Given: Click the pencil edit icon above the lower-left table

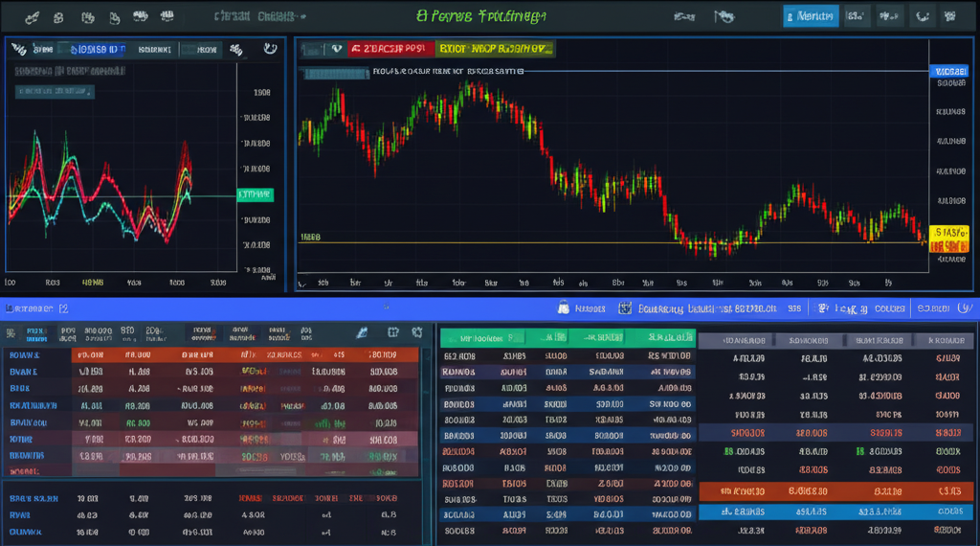Looking at the screenshot, I should pyautogui.click(x=362, y=332).
